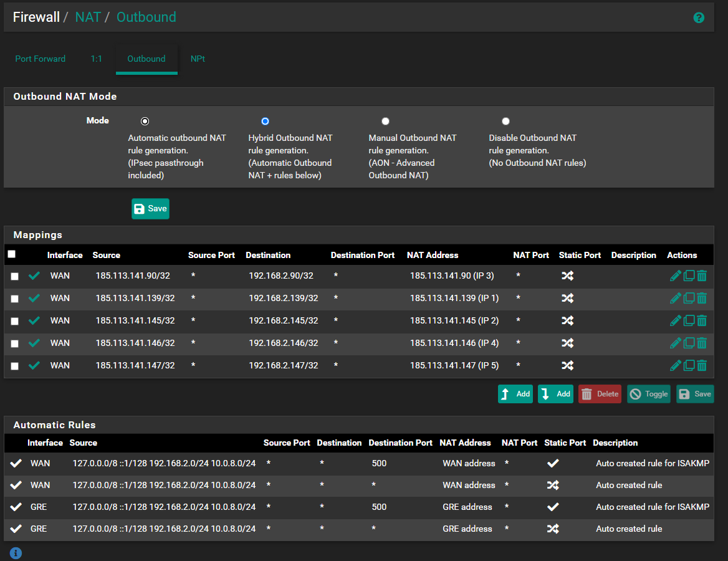Open the 1:1 NAT tab
Screen dimensions: 728x561
97,59
